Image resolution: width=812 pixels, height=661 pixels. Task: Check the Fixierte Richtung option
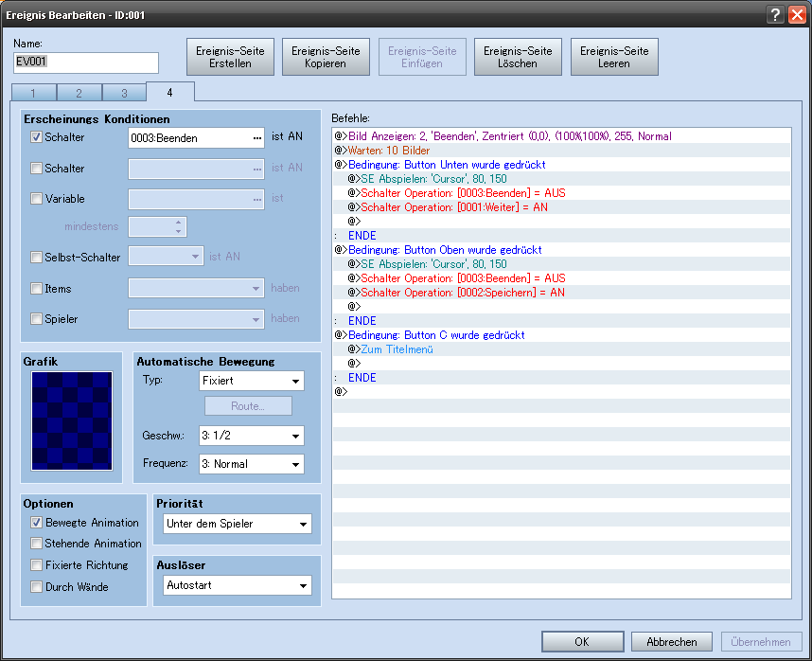37,565
